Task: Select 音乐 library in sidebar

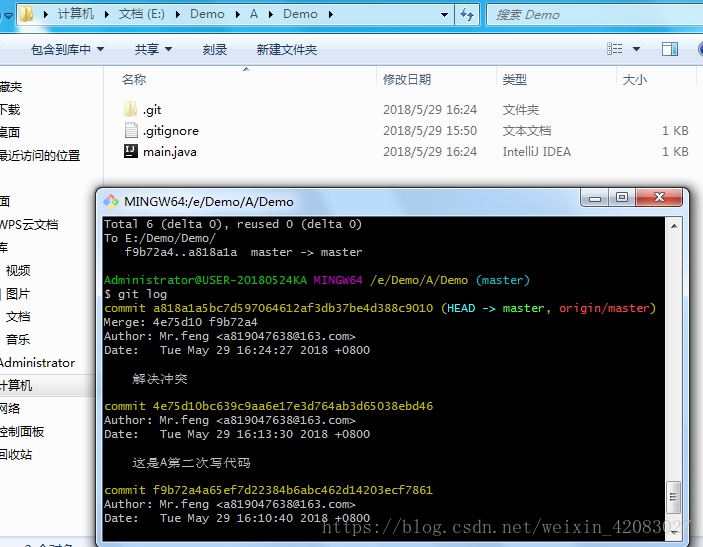Action: point(18,339)
